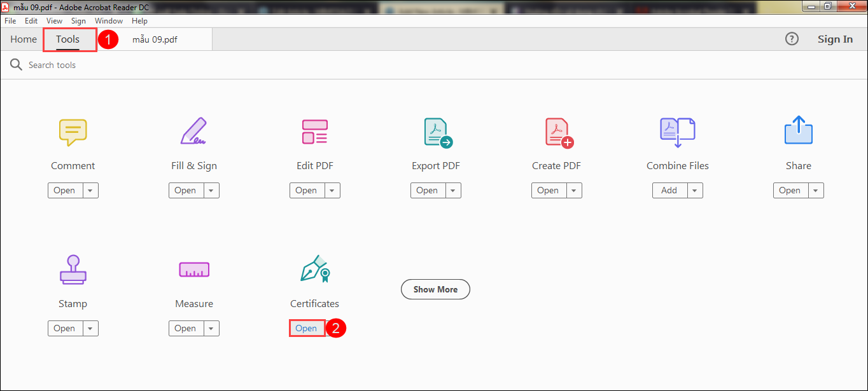Expand the Stamp dropdown arrow
This screenshot has height=391, width=868.
pyautogui.click(x=90, y=328)
